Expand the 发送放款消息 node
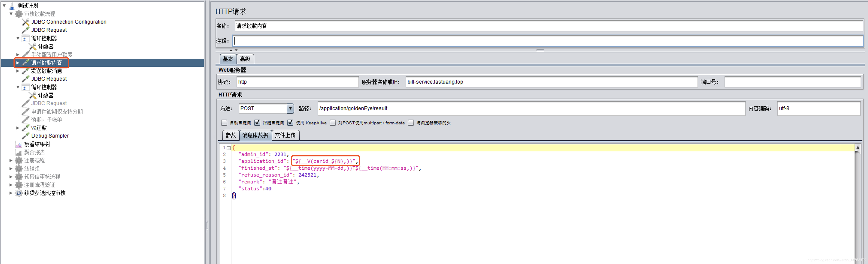 18,71
